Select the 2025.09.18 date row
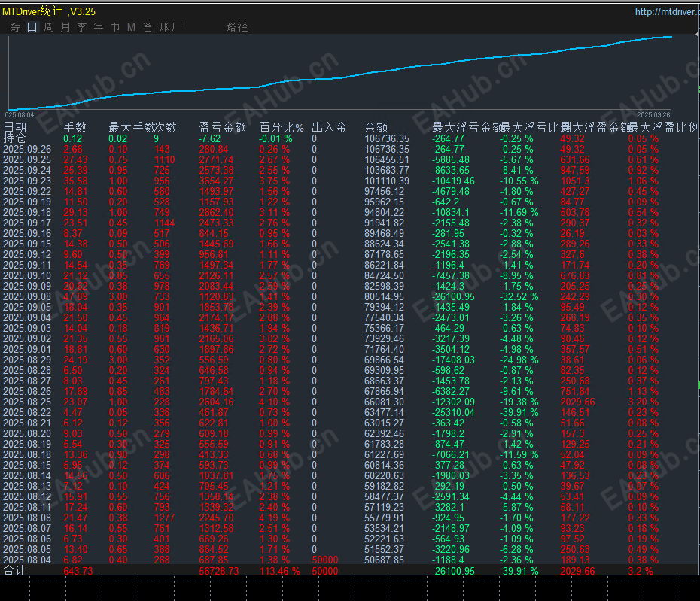The height and width of the screenshot is (601, 700). pyautogui.click(x=27, y=212)
